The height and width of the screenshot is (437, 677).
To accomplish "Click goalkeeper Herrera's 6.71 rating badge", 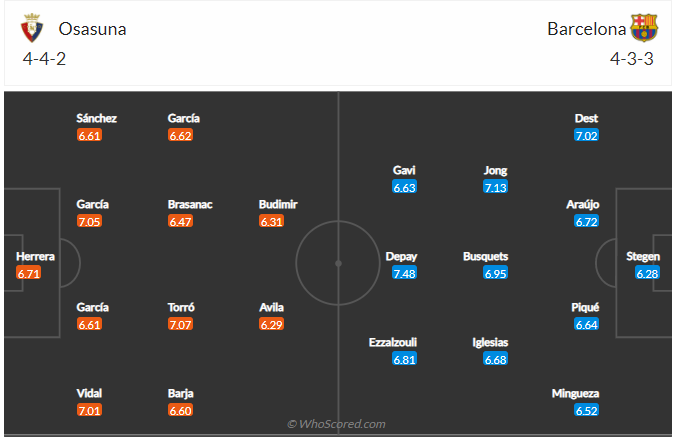I will click(29, 273).
